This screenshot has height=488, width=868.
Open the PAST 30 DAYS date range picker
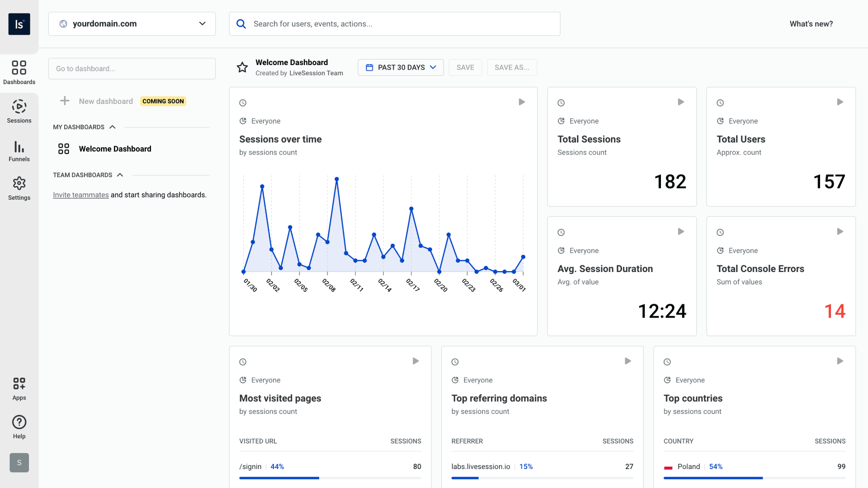click(x=400, y=67)
